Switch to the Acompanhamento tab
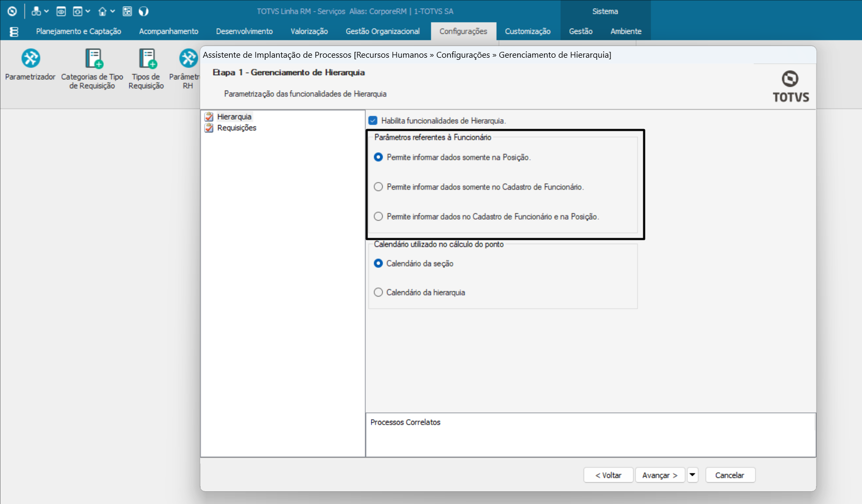This screenshot has height=504, width=862. point(169,31)
